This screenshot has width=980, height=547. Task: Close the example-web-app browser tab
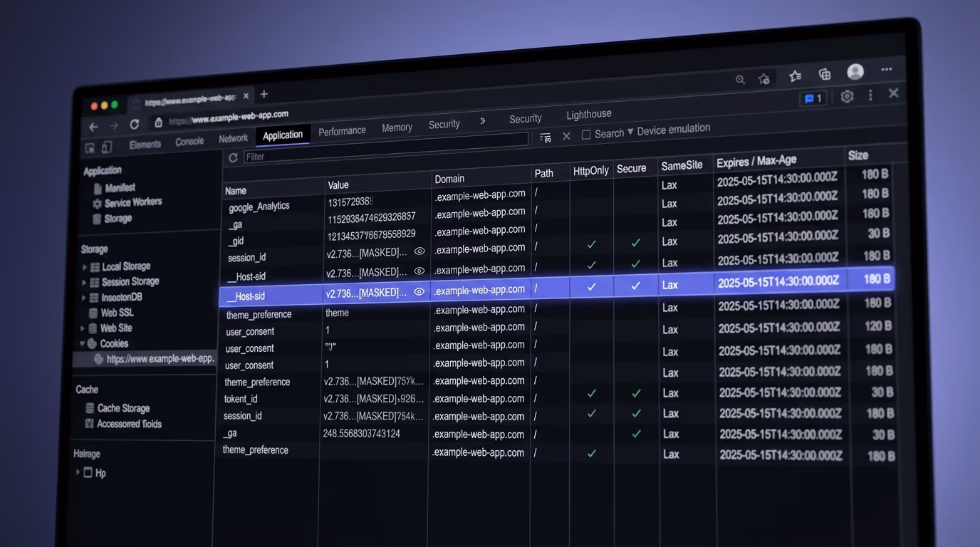coord(246,95)
